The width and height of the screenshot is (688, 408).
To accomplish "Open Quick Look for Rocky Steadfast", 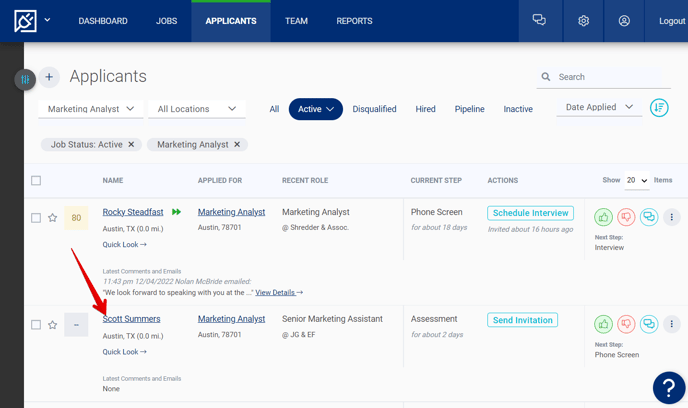I will [125, 244].
